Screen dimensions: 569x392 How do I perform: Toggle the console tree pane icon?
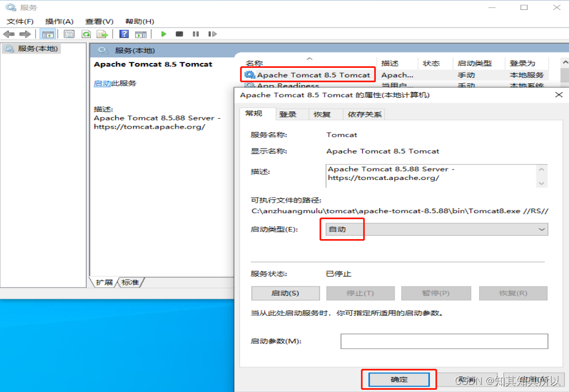pos(48,34)
